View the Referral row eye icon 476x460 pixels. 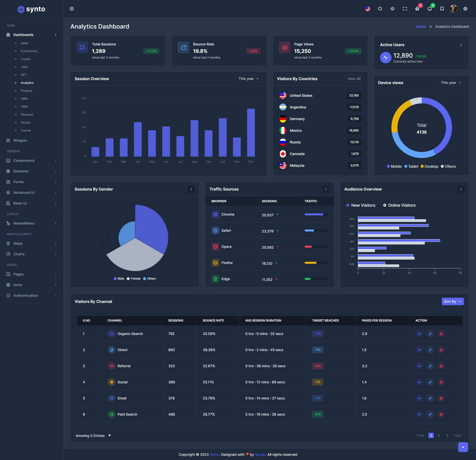(419, 366)
